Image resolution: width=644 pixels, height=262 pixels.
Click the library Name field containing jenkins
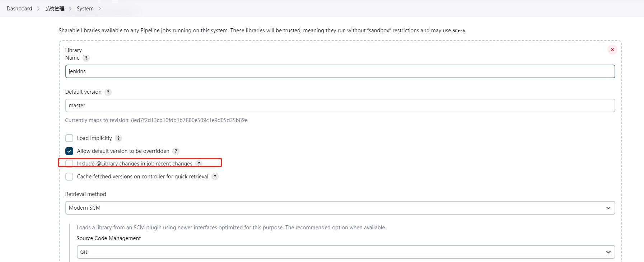[340, 71]
